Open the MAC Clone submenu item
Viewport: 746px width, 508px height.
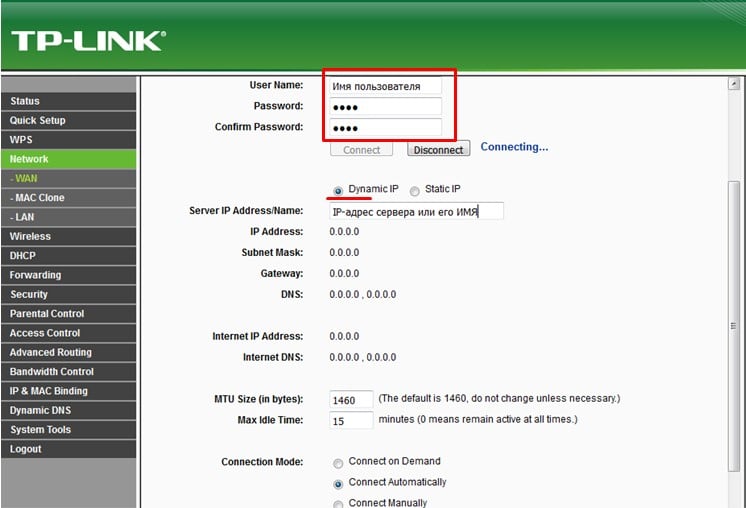click(68, 198)
